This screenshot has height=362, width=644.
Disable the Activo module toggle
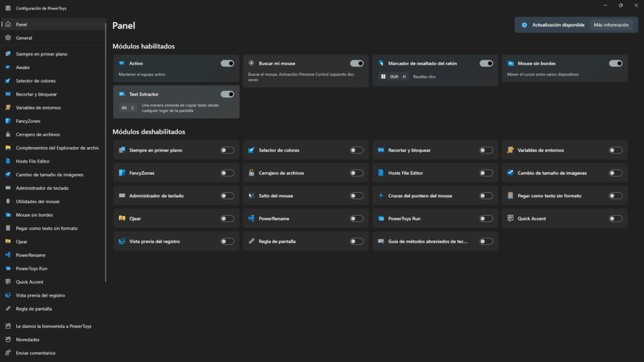227,63
